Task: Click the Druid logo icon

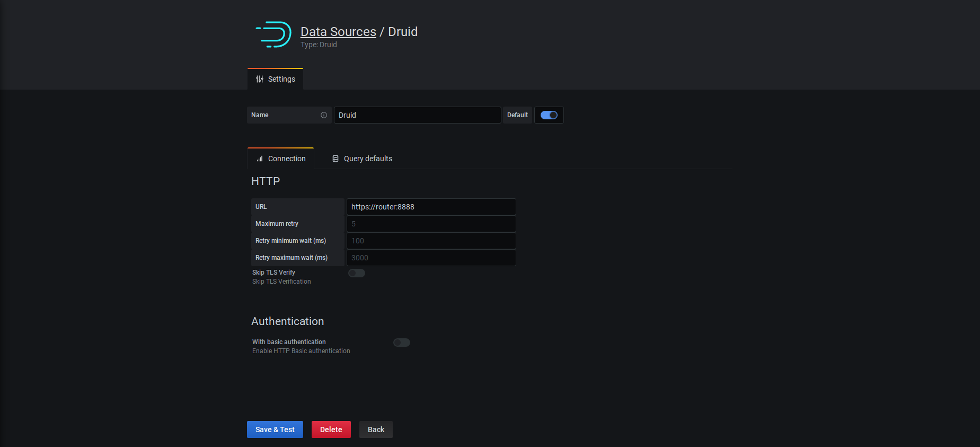Action: coord(273,34)
